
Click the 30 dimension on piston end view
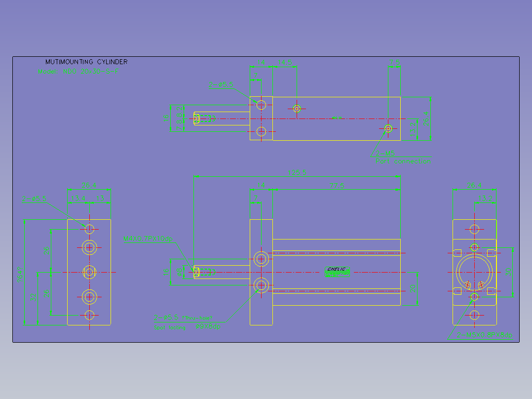[x=508, y=272]
